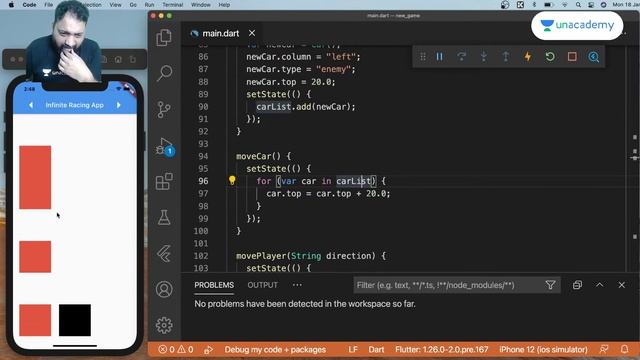
Task: Click the moveCar() method name
Action: [258, 156]
